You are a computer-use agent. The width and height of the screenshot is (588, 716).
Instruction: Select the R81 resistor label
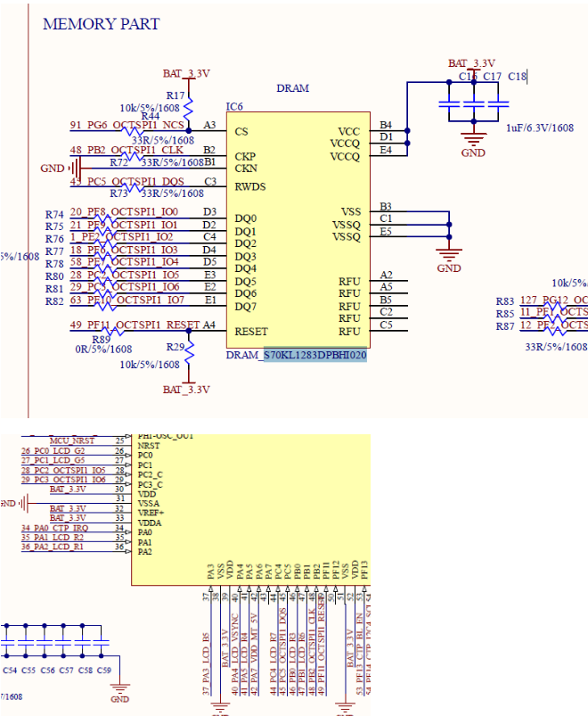54,289
